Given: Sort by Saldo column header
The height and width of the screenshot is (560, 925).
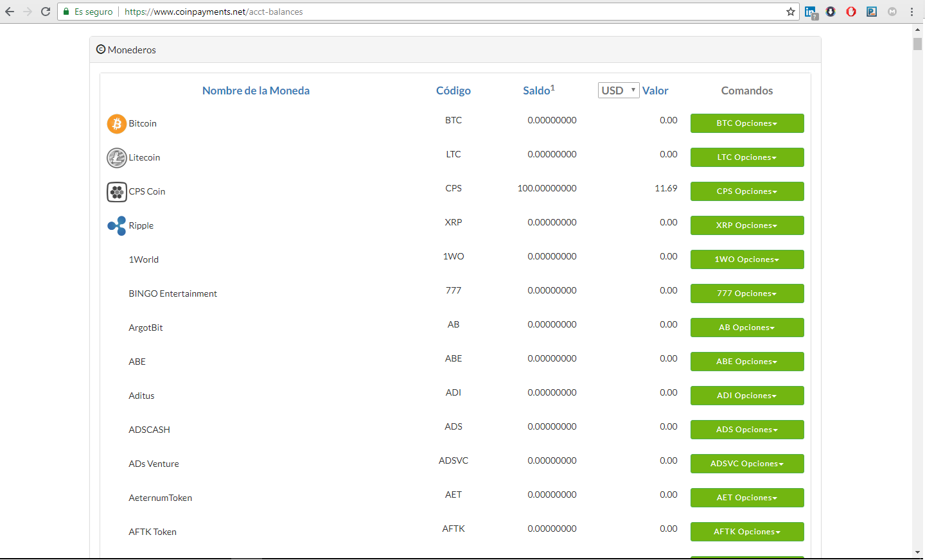Looking at the screenshot, I should tap(538, 91).
